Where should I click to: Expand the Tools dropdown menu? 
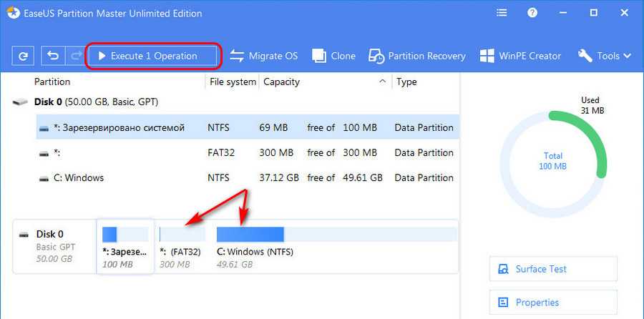(x=605, y=56)
